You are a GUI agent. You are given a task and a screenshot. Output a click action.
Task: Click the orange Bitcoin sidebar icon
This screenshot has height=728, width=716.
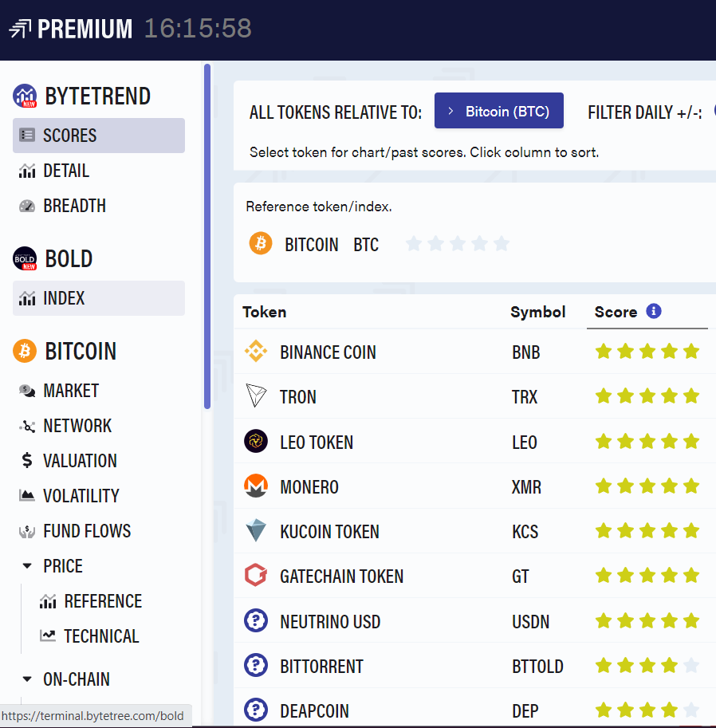(25, 351)
